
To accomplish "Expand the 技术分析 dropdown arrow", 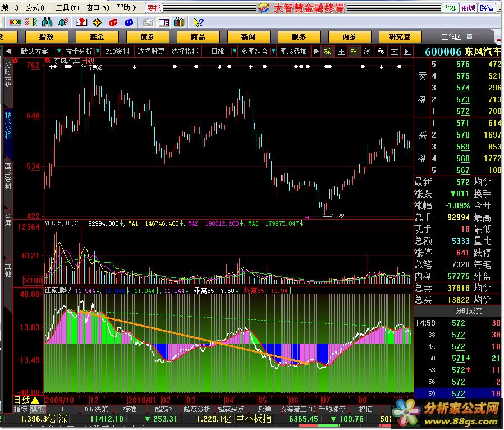I will pos(98,51).
